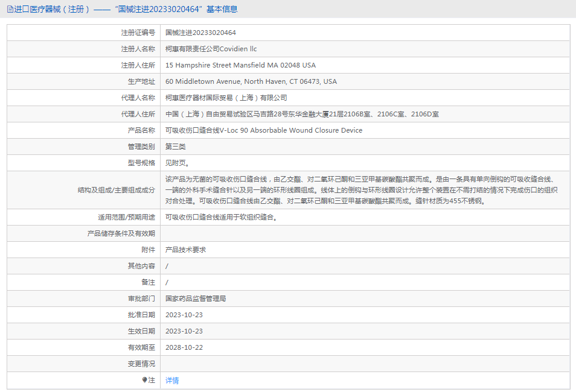
Task: Select the 产品技术要求 attachment value
Action: pos(185,250)
